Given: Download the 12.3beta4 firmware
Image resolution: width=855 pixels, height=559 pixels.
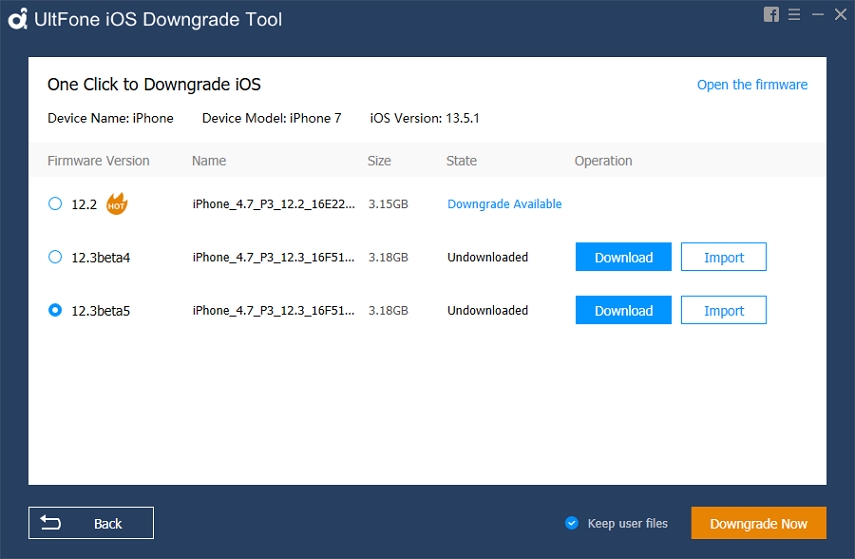Looking at the screenshot, I should pyautogui.click(x=623, y=257).
